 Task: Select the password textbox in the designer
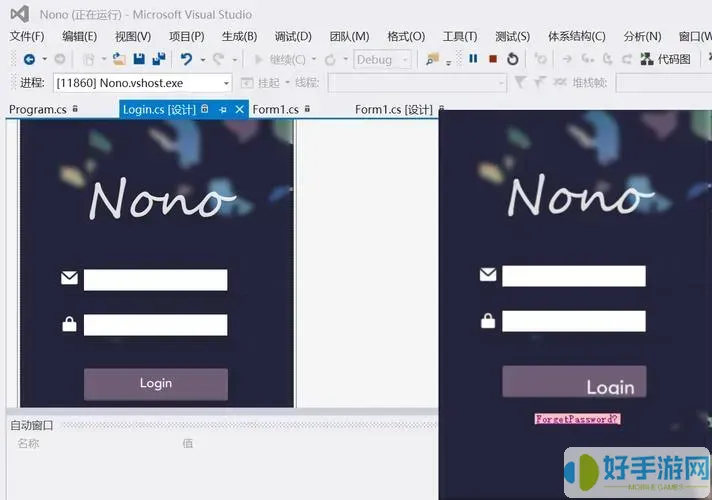155,325
